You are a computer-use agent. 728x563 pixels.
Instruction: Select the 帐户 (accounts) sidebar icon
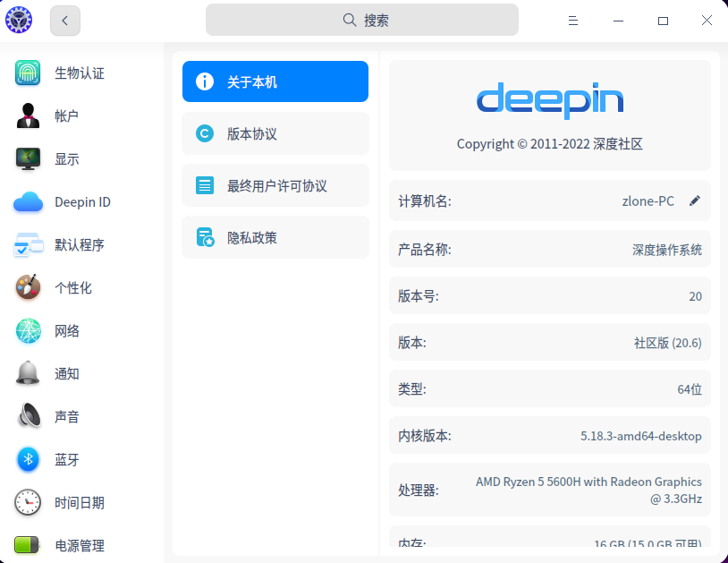(x=28, y=115)
